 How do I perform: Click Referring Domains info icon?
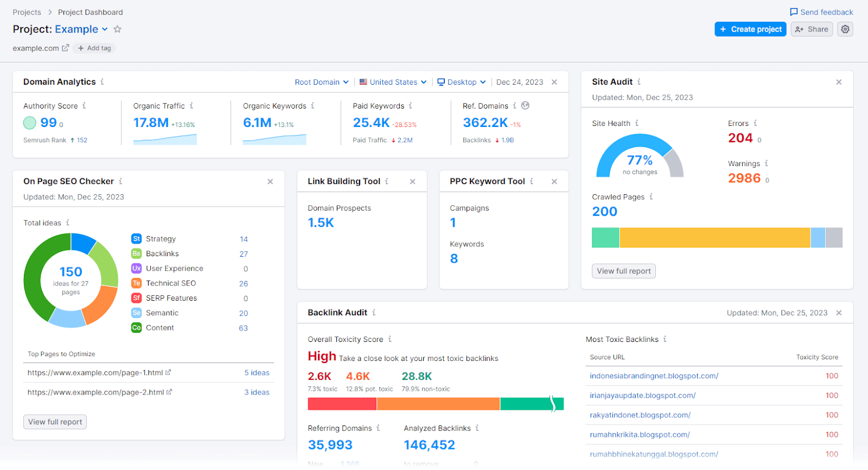pyautogui.click(x=378, y=428)
